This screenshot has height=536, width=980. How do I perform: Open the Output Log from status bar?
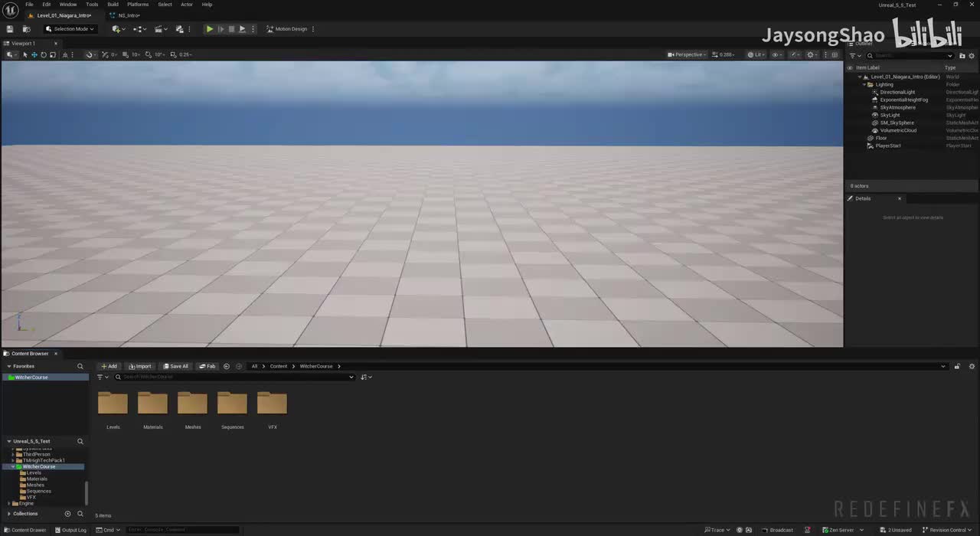[x=70, y=530]
